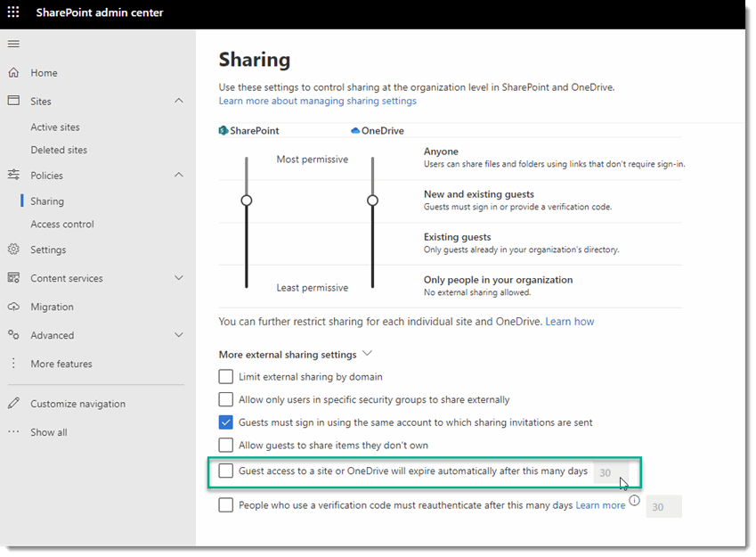Enable Limit external sharing by domain
Viewport: 756px width, 557px height.
click(x=226, y=377)
